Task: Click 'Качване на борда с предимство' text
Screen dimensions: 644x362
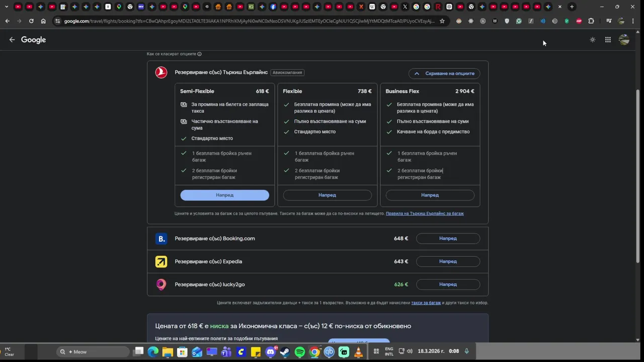Action: tap(433, 132)
